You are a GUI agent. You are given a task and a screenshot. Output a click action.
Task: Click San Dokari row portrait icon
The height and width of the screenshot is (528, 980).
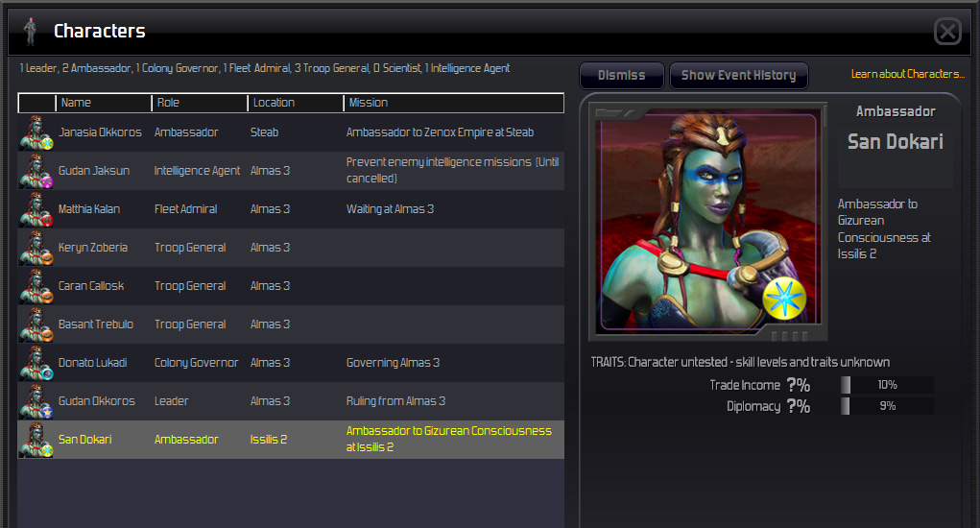click(36, 440)
